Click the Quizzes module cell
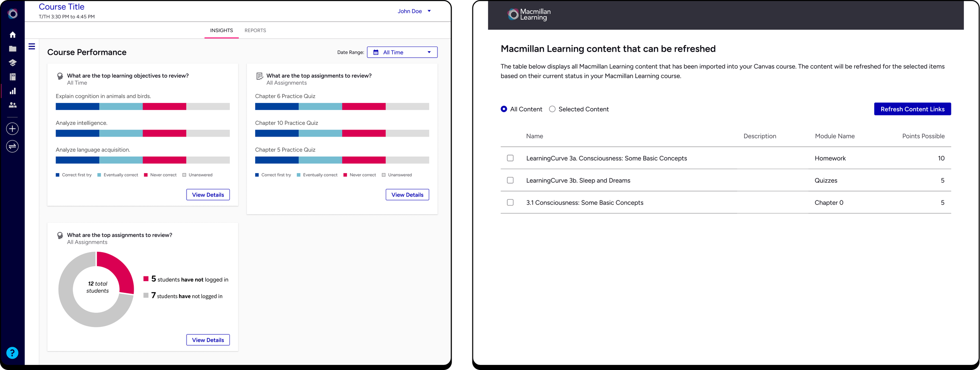 826,180
